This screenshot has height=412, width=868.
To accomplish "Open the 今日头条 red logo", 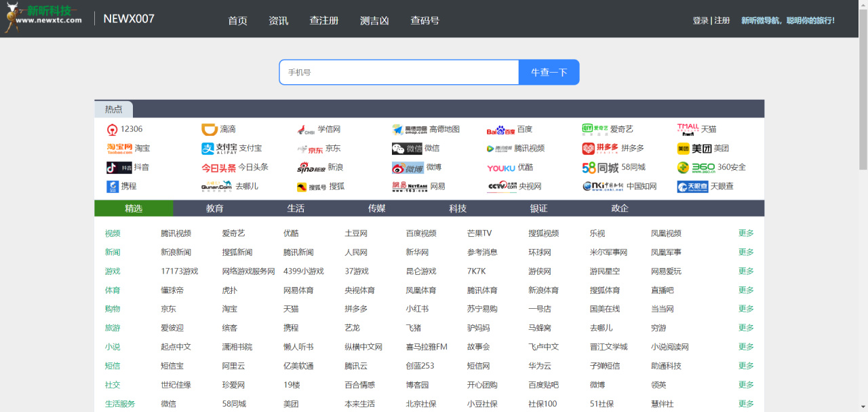I will pos(218,168).
